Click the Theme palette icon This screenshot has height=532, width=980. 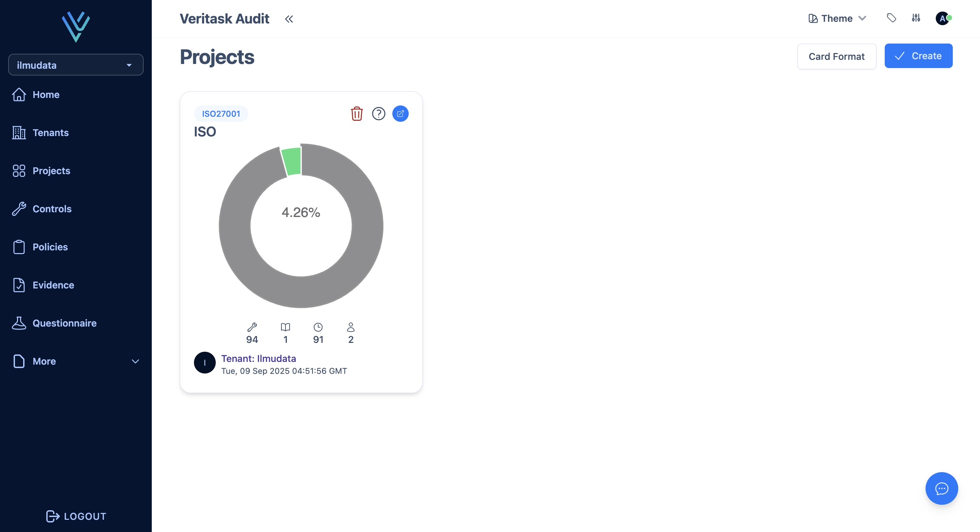pyautogui.click(x=813, y=18)
